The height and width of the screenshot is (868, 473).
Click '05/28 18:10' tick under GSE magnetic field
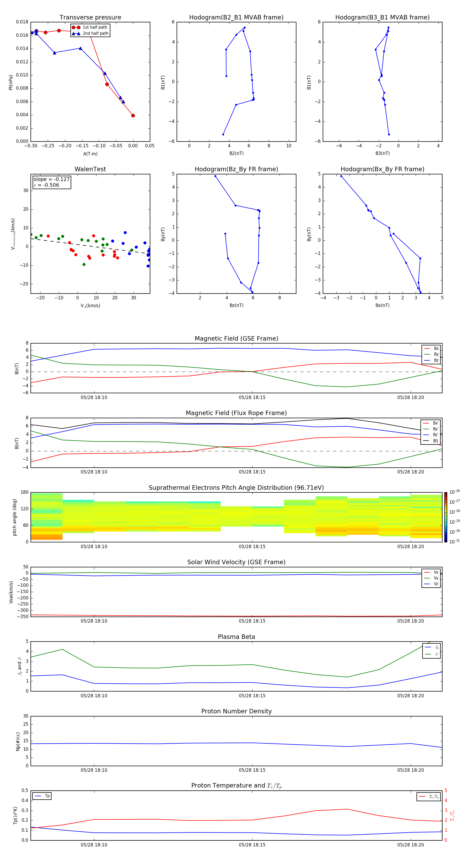pyautogui.click(x=94, y=398)
